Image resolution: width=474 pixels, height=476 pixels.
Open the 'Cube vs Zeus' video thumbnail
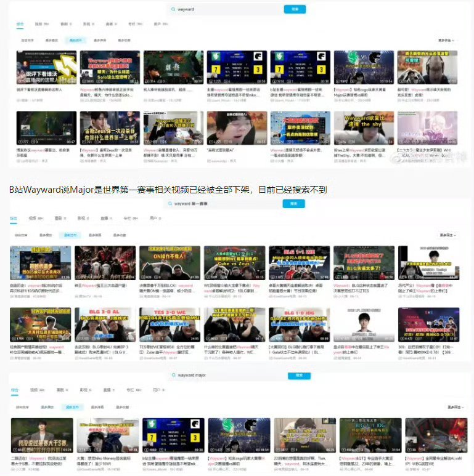pyautogui.click(x=234, y=263)
